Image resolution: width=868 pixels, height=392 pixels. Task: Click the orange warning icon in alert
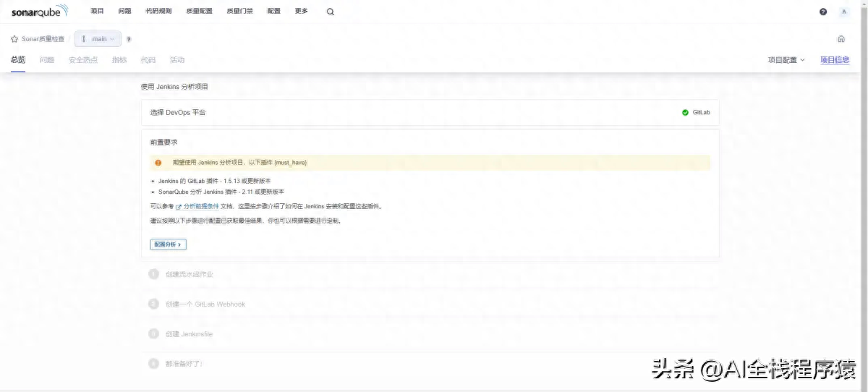point(158,163)
